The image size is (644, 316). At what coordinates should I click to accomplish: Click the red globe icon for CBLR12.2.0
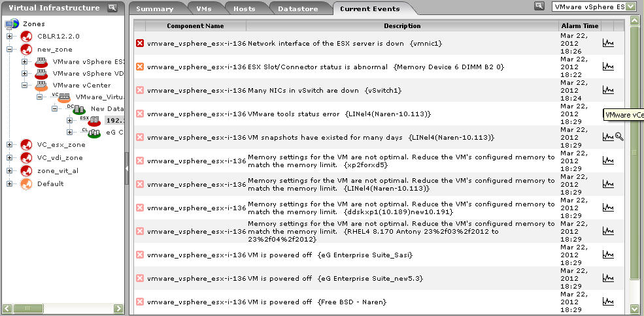coord(26,37)
